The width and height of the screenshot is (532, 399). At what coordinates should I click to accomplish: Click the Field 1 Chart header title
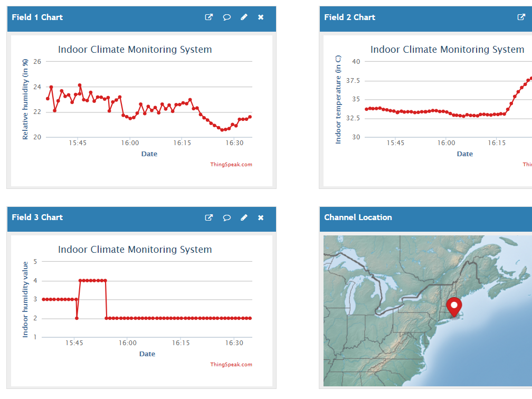tap(37, 17)
